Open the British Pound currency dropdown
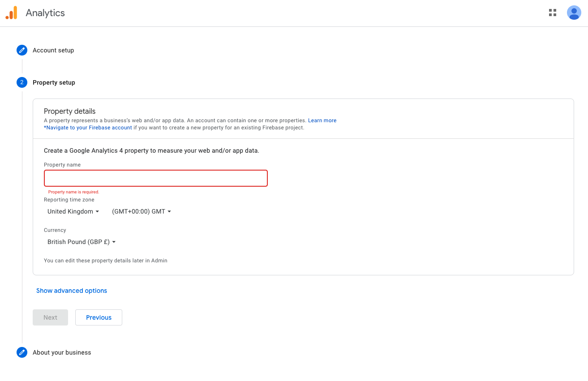 coord(82,242)
